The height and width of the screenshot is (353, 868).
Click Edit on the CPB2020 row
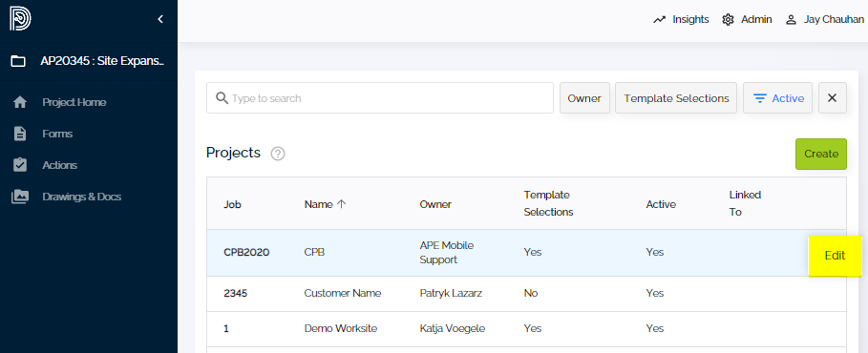coord(836,256)
